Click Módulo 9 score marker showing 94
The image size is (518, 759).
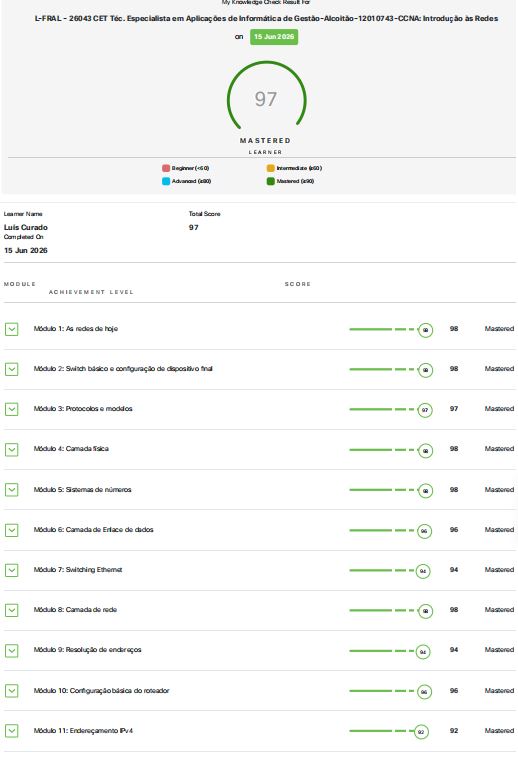click(x=423, y=652)
